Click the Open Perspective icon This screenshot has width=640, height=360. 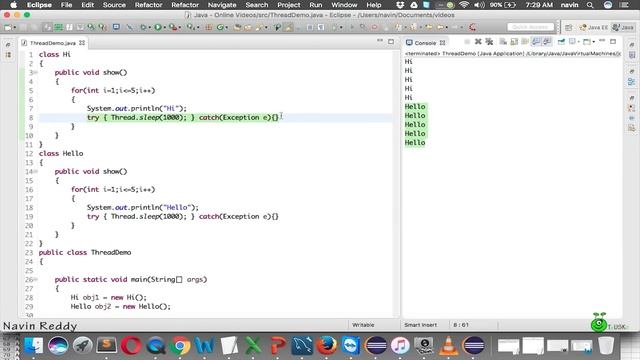[569, 27]
